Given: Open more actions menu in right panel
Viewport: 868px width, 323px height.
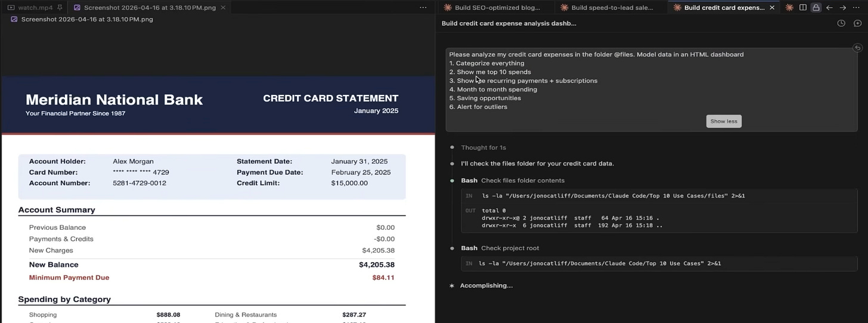Looking at the screenshot, I should click(857, 8).
